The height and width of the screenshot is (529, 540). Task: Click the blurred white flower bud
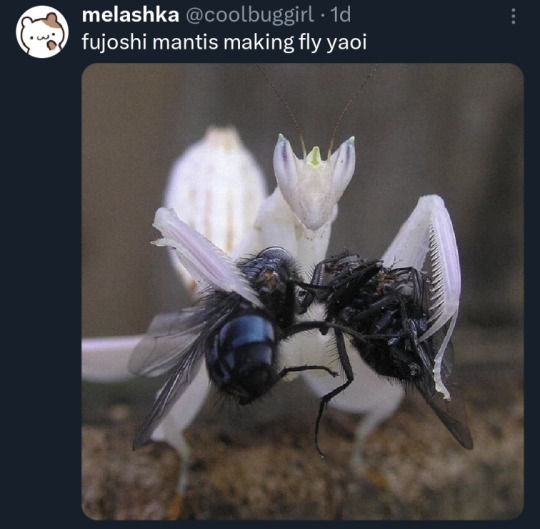click(216, 193)
